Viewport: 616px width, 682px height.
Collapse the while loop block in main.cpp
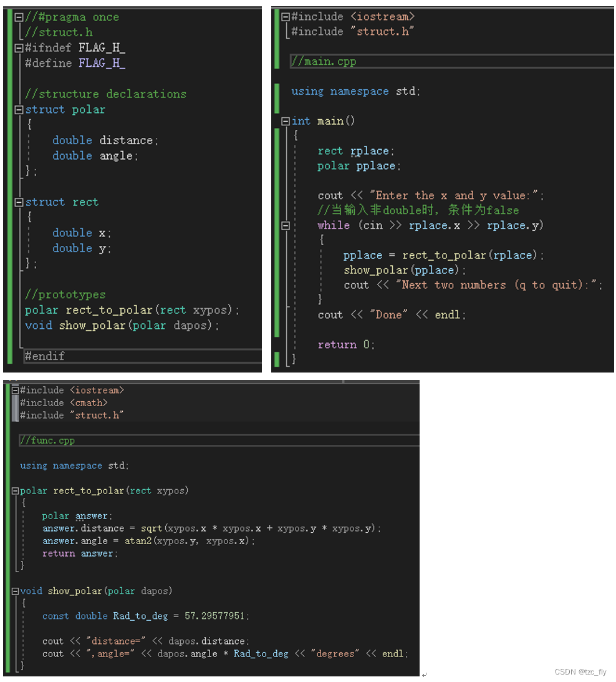tap(285, 225)
